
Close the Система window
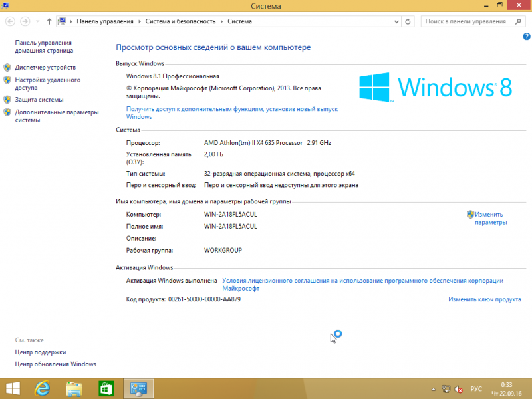point(519,5)
